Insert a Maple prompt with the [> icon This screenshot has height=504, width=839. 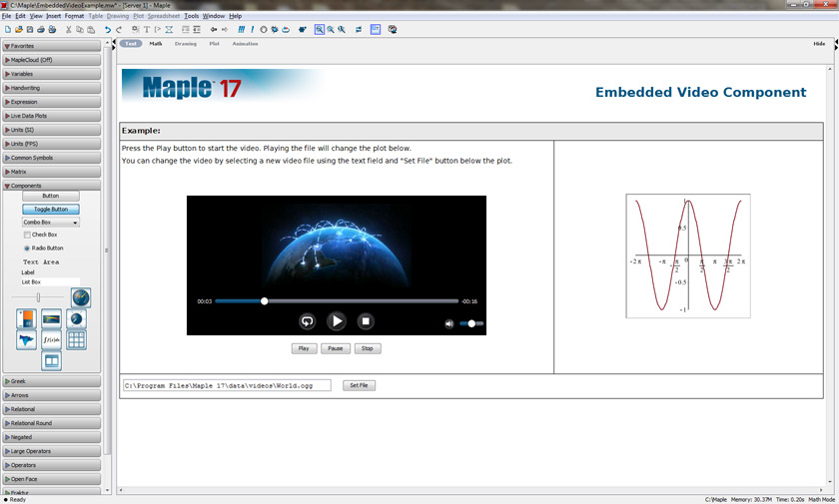click(x=158, y=29)
